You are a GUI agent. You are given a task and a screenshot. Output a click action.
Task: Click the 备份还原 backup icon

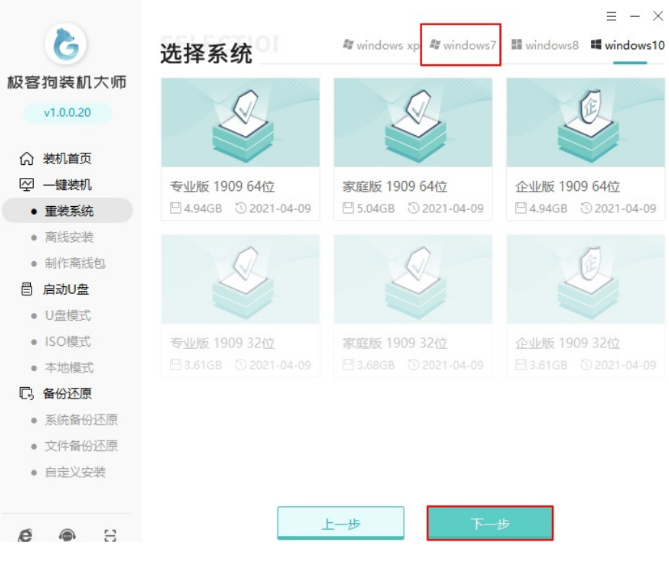tap(26, 393)
